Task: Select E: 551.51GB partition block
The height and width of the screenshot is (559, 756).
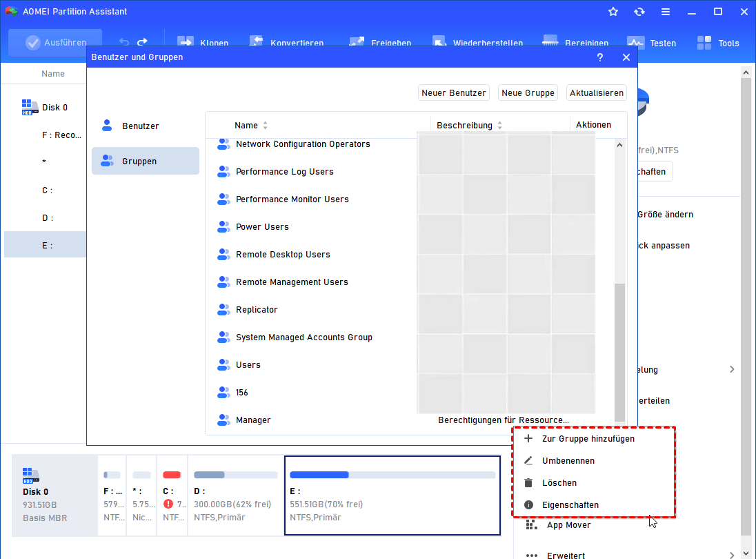Action: (392, 496)
